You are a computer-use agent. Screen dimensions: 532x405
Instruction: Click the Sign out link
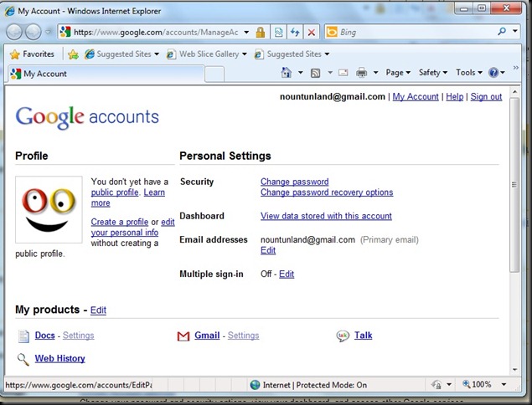[486, 97]
